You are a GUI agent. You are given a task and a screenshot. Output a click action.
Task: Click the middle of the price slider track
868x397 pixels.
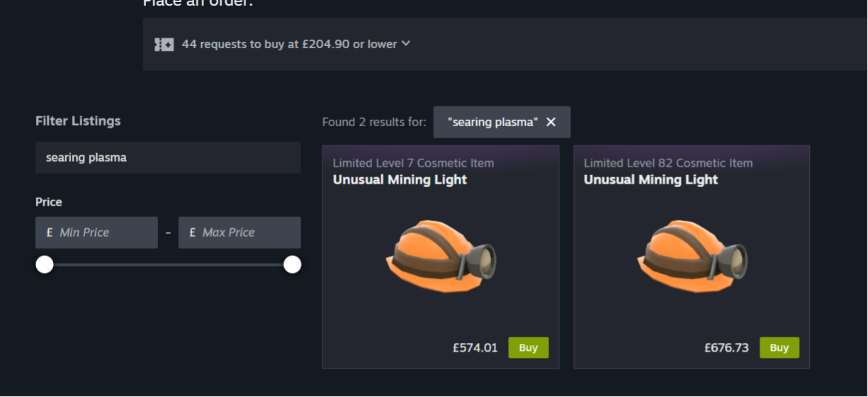(x=169, y=264)
